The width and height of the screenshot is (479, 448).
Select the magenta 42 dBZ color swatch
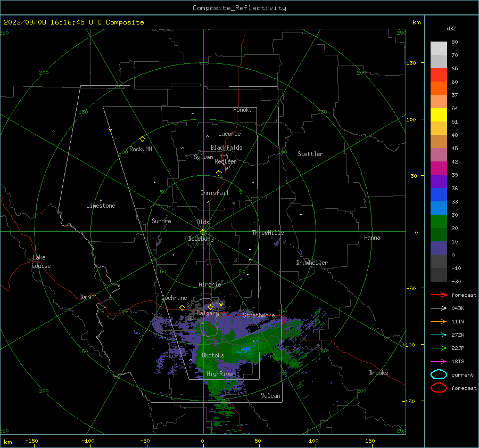tap(439, 168)
